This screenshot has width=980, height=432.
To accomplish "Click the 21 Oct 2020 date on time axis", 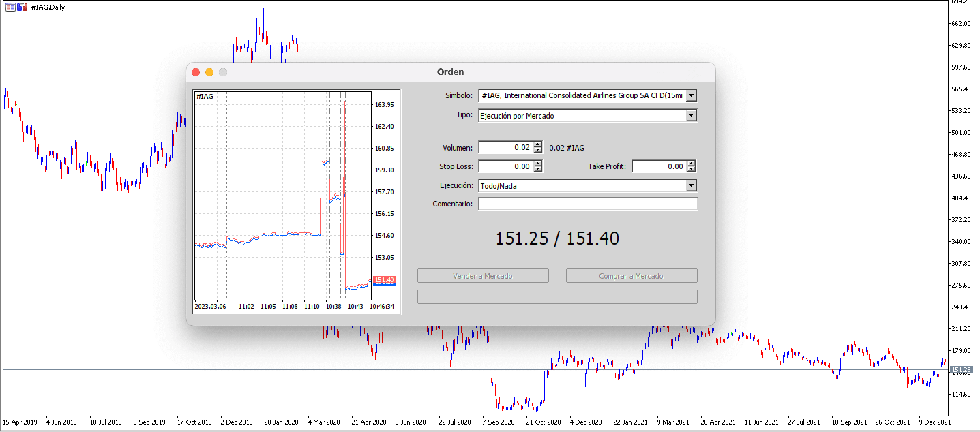I will 543,422.
